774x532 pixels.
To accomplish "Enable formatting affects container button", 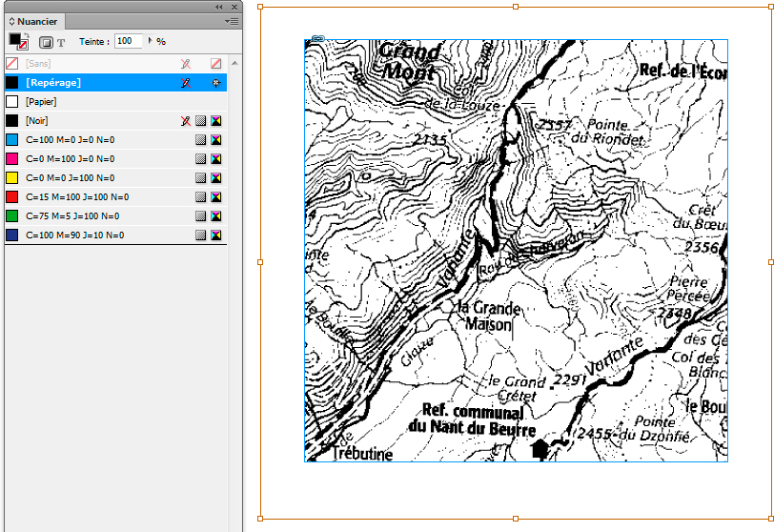I will coord(46,43).
